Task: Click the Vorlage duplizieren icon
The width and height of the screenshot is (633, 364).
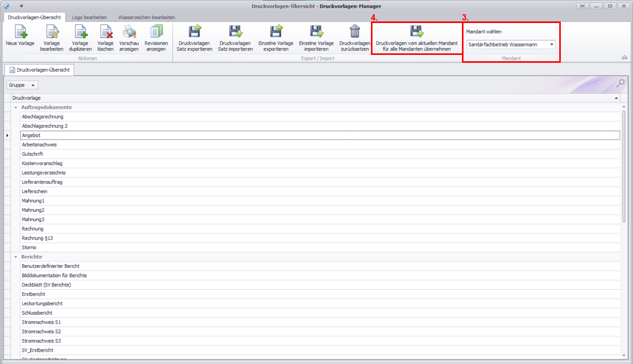Action: (x=80, y=32)
